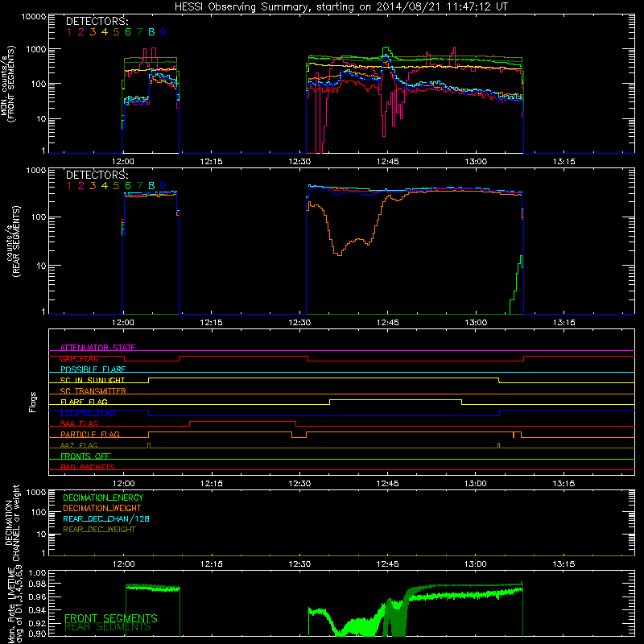Click 12:30 time label under rear segments plot
Screen dimensions: 644x644
299,323
